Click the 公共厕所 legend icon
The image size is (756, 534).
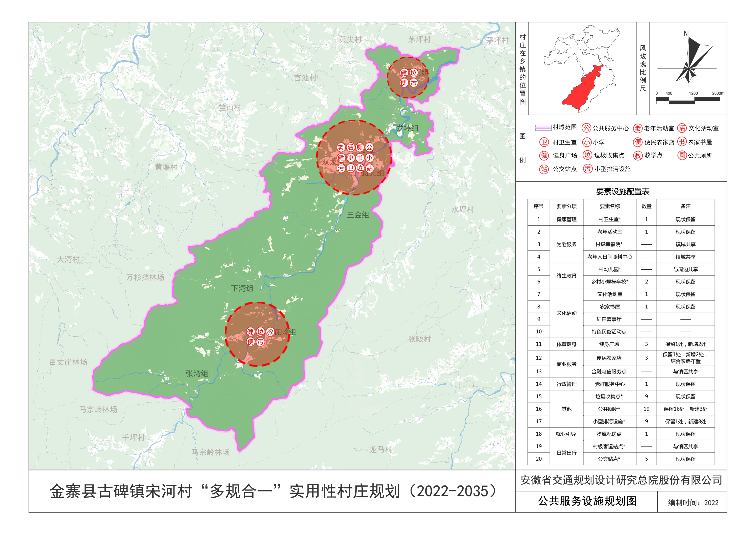(682, 155)
